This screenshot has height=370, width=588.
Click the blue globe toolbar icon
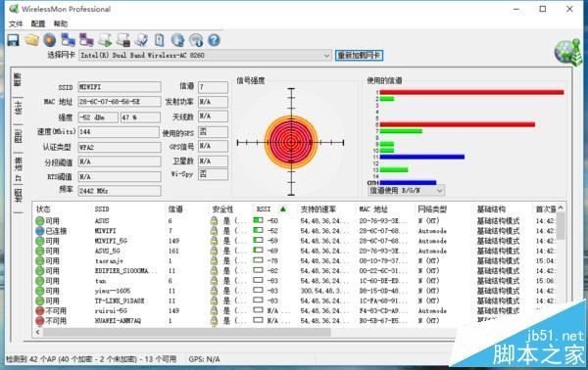177,40
